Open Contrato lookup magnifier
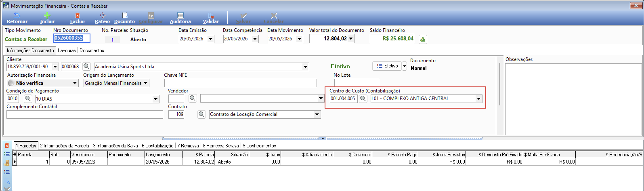This screenshot has width=644, height=191. pos(201,114)
